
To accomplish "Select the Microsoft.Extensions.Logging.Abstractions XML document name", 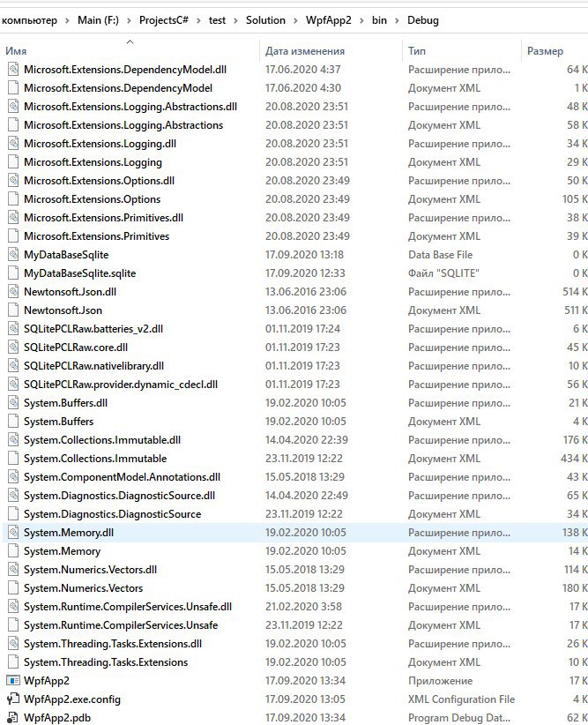I will 123,125.
